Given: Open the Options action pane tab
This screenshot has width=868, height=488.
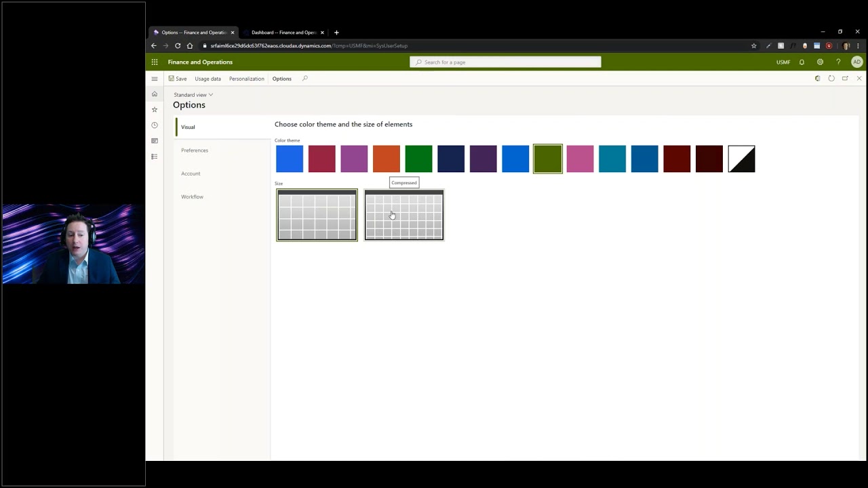Looking at the screenshot, I should tap(282, 79).
